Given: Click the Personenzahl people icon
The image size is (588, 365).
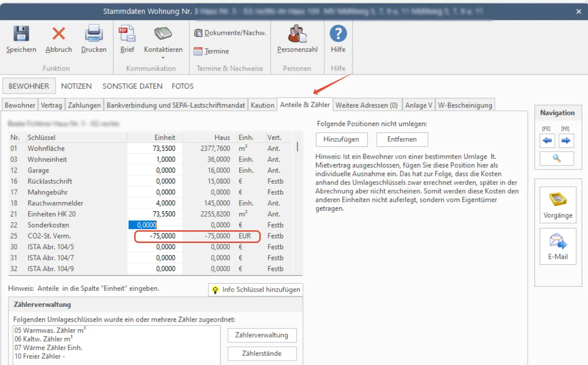Looking at the screenshot, I should click(297, 33).
